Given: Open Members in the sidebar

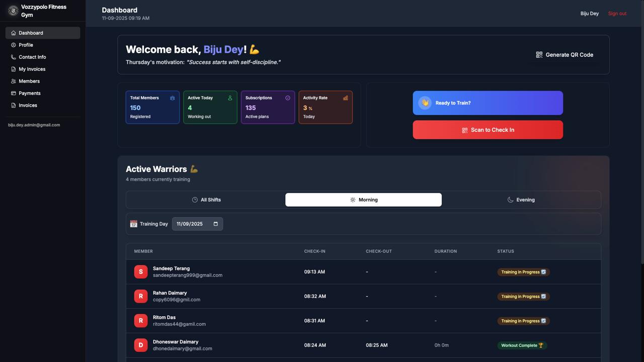Looking at the screenshot, I should (29, 81).
